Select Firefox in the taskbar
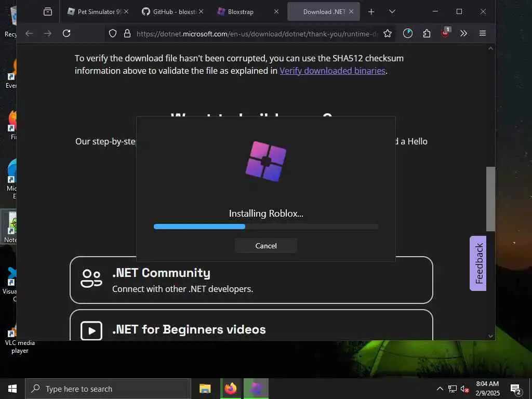Screen dimensions: 532x399 pyautogui.click(x=231, y=389)
